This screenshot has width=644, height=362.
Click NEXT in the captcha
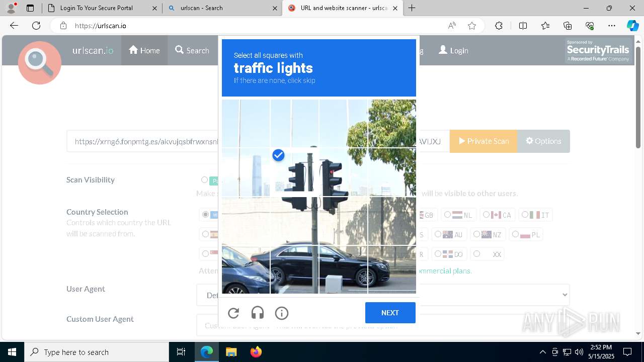pos(390,313)
